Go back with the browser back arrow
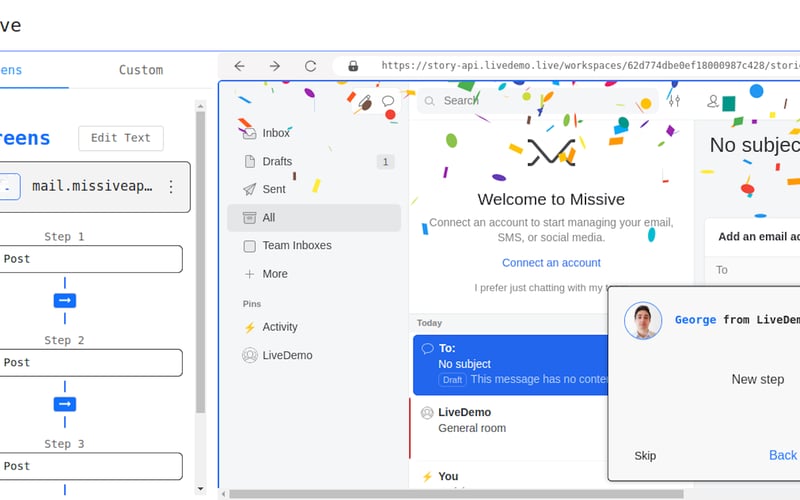The width and height of the screenshot is (800, 500). pyautogui.click(x=239, y=66)
